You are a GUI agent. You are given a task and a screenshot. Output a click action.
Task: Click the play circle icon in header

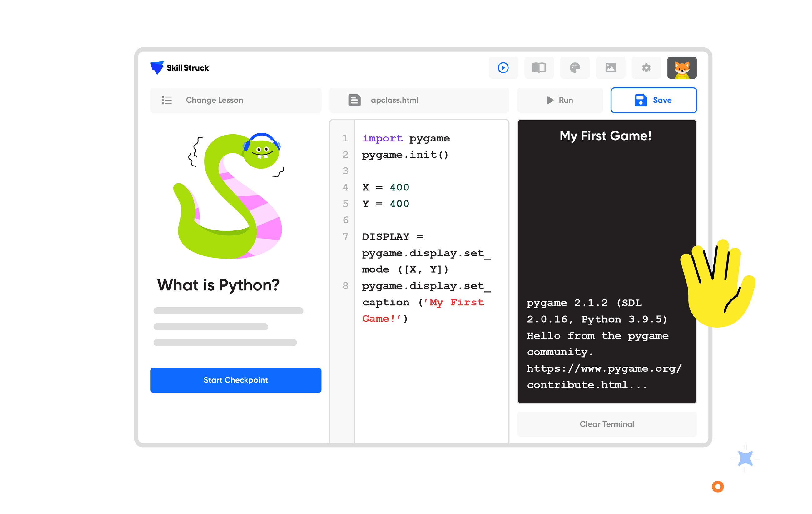click(503, 68)
